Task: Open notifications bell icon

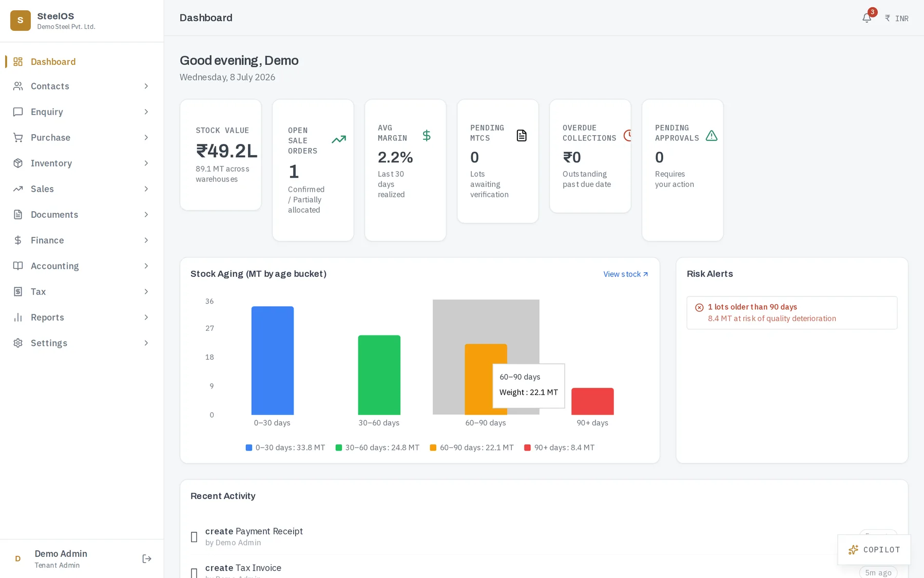Action: point(867,18)
